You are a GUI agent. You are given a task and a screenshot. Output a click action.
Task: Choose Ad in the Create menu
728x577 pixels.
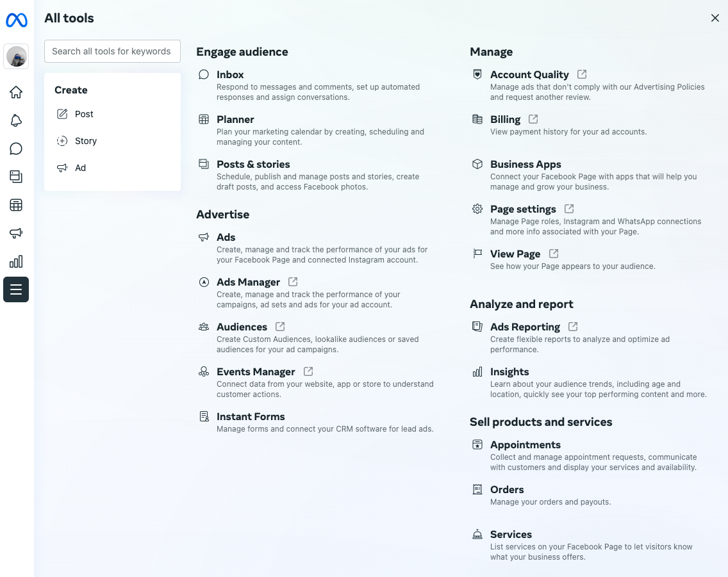(80, 168)
